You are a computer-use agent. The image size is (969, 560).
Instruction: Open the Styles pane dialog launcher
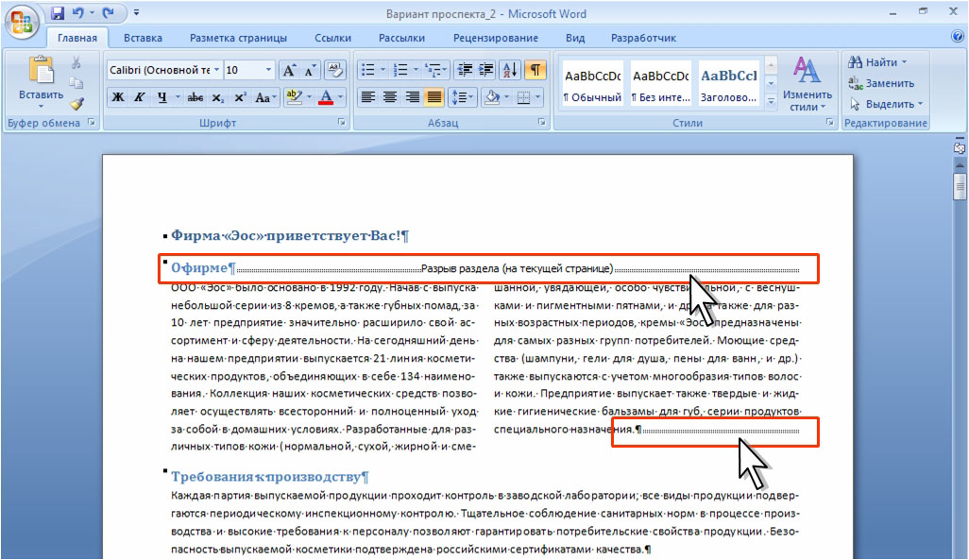(x=830, y=123)
